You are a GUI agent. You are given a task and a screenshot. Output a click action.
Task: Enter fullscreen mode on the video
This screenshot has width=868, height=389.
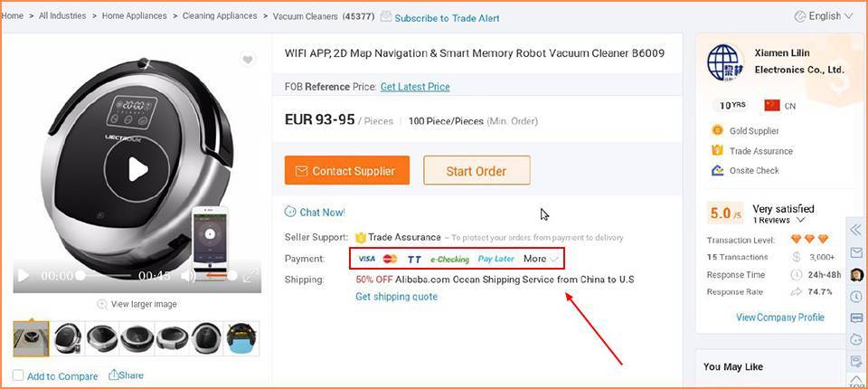[x=248, y=275]
